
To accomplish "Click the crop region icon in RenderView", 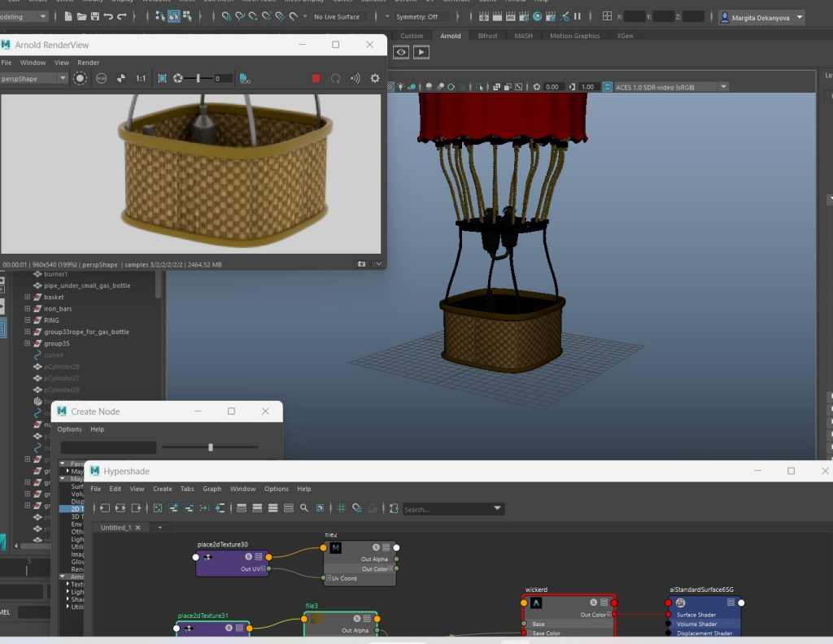I will click(x=162, y=78).
